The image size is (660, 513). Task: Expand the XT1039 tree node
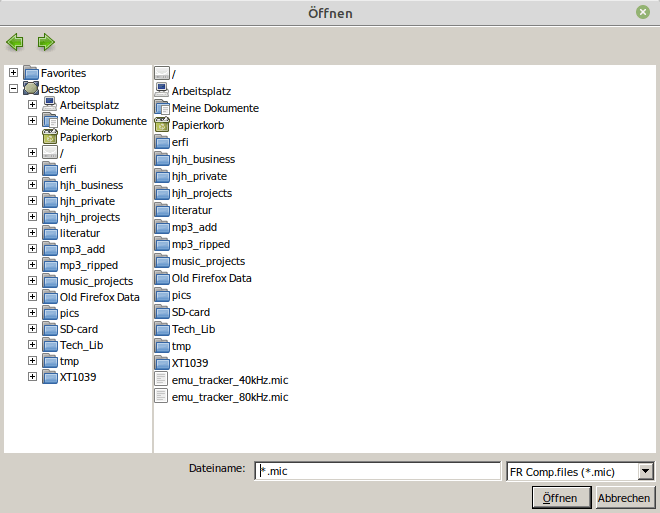click(32, 377)
